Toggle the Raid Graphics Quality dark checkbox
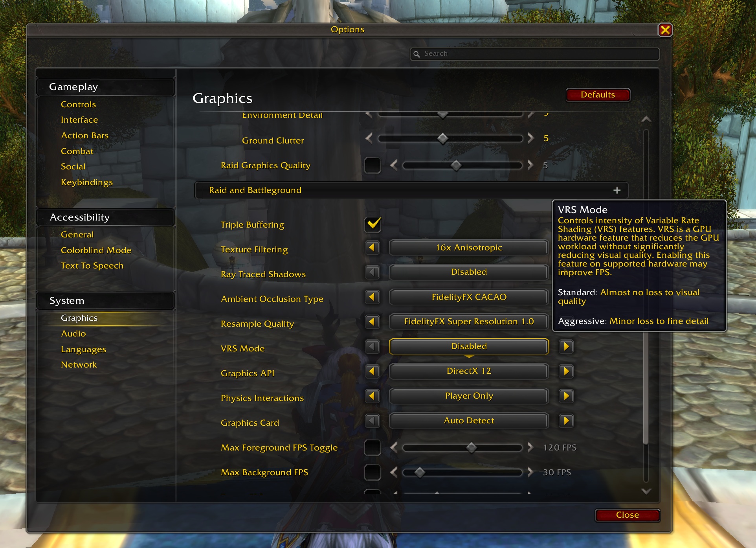 click(x=372, y=166)
